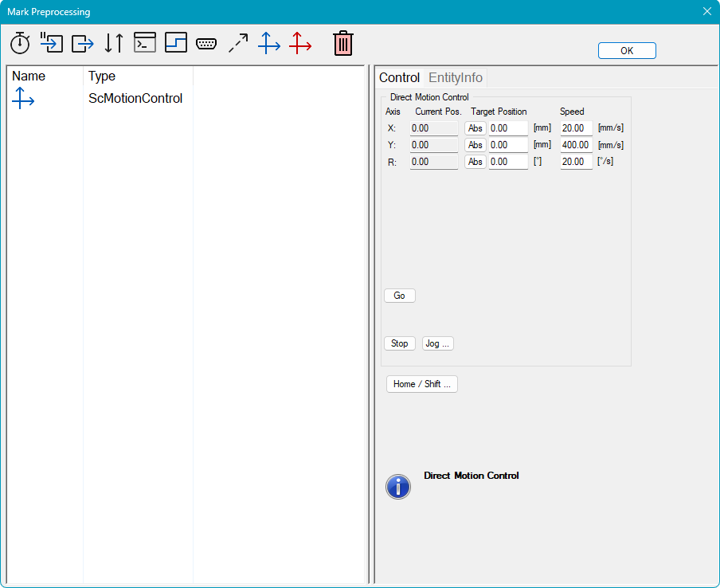
Task: Click the Name column header
Action: (45, 76)
